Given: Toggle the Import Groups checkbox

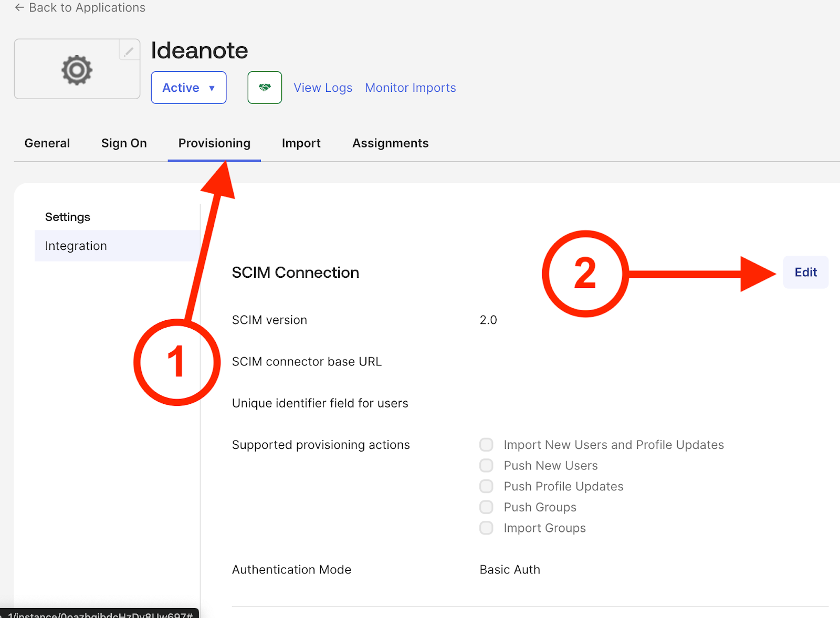Looking at the screenshot, I should pyautogui.click(x=486, y=528).
